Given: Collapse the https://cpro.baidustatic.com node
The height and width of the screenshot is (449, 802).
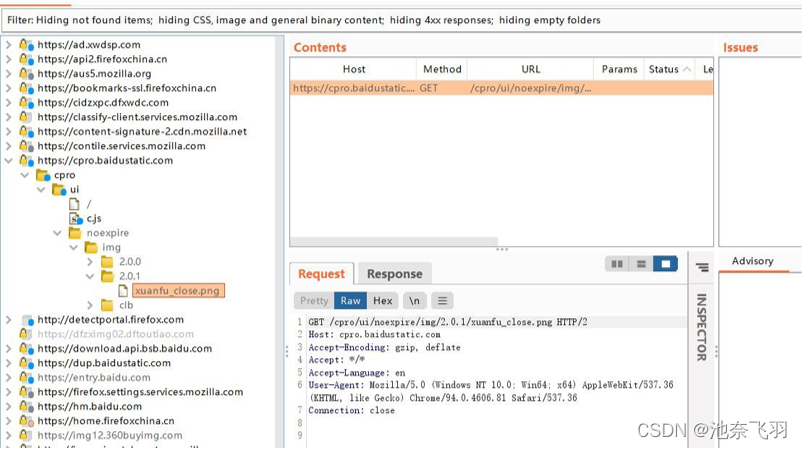Looking at the screenshot, I should [x=9, y=161].
